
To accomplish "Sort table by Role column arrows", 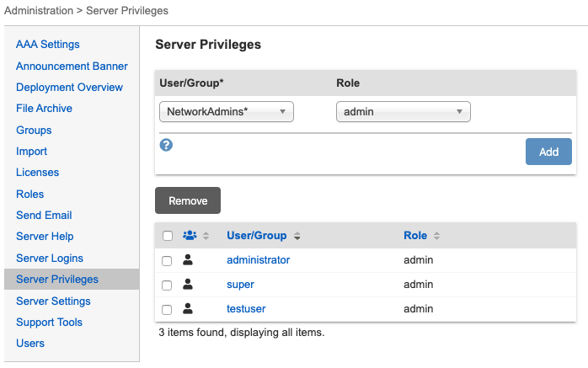I will coord(436,236).
